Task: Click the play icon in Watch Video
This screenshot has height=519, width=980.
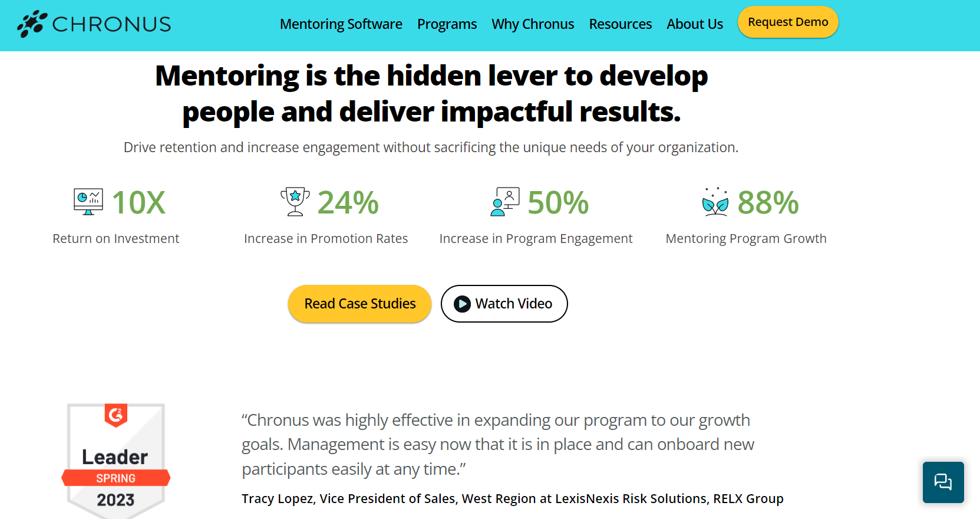Action: pos(463,304)
